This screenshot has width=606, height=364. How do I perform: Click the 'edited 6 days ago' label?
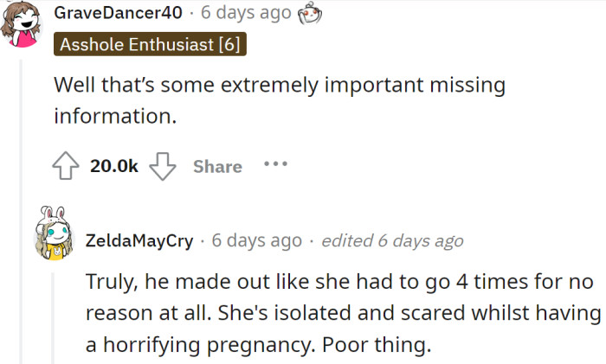pos(392,241)
